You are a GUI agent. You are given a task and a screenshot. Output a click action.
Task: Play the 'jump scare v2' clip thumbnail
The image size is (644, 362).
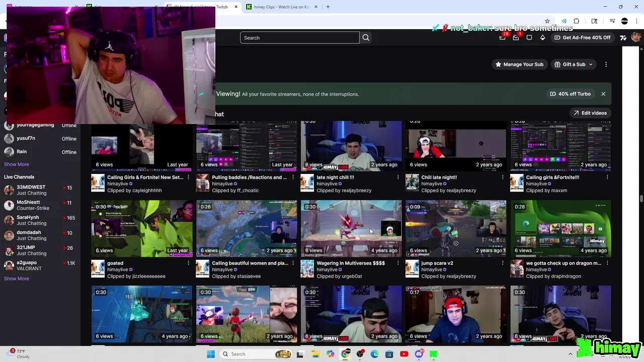pos(456,229)
